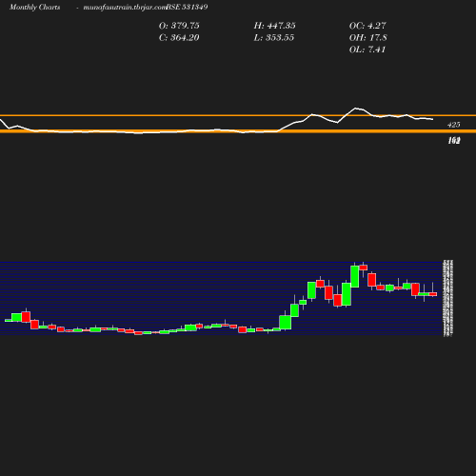Click the lower orange horizontal line
Image resolution: width=476 pixels, height=476 pixels.
pos(238,131)
